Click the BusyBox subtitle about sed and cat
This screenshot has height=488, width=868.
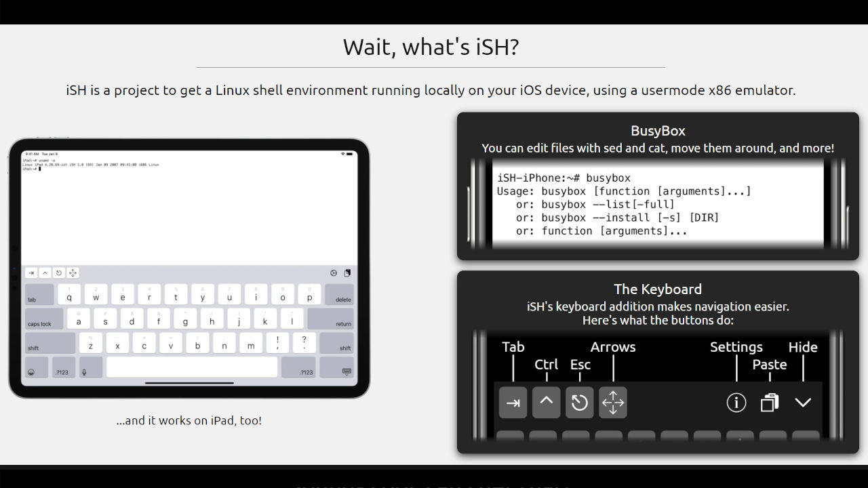tap(658, 148)
